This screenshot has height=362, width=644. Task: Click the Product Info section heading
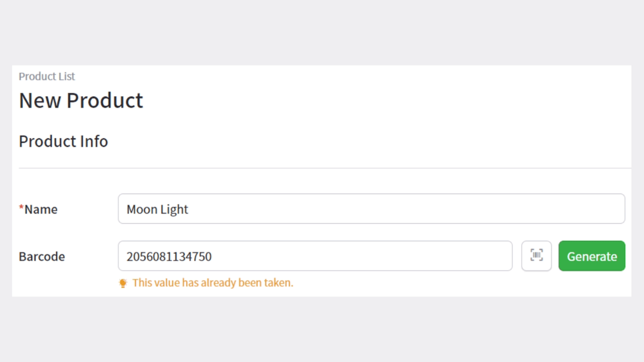(x=63, y=141)
